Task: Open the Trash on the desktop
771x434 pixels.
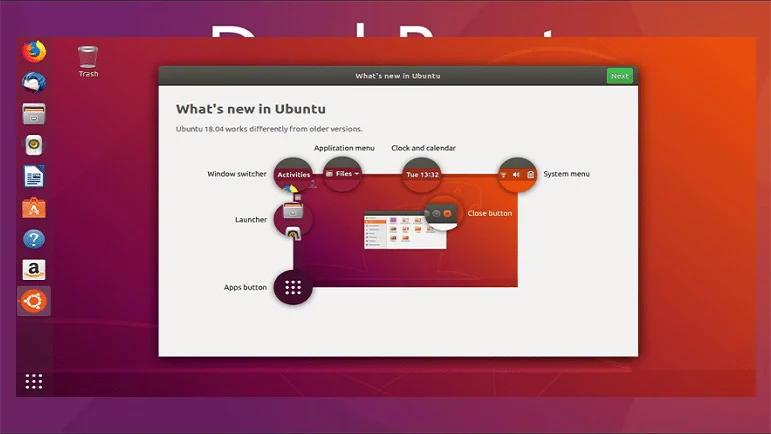Action: click(x=88, y=61)
